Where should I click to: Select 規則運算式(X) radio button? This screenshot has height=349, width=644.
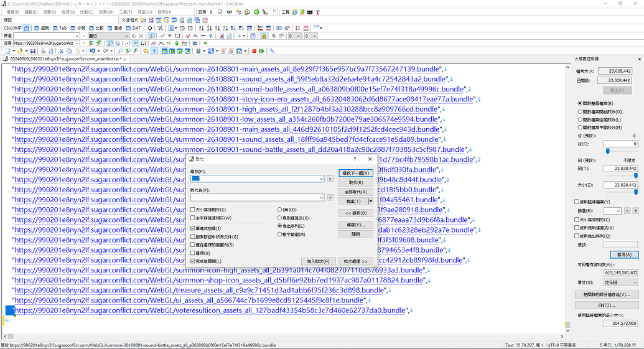pyautogui.click(x=280, y=218)
